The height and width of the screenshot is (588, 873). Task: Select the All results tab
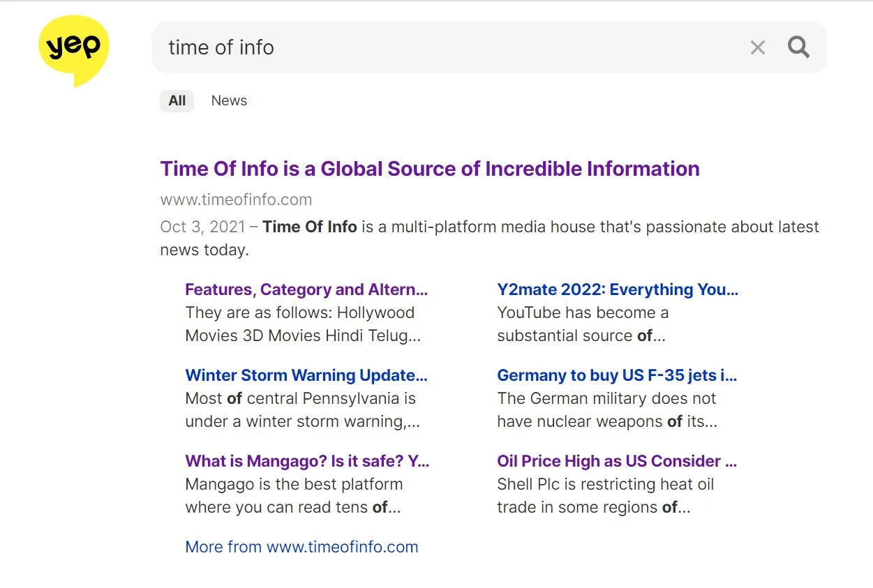177,100
